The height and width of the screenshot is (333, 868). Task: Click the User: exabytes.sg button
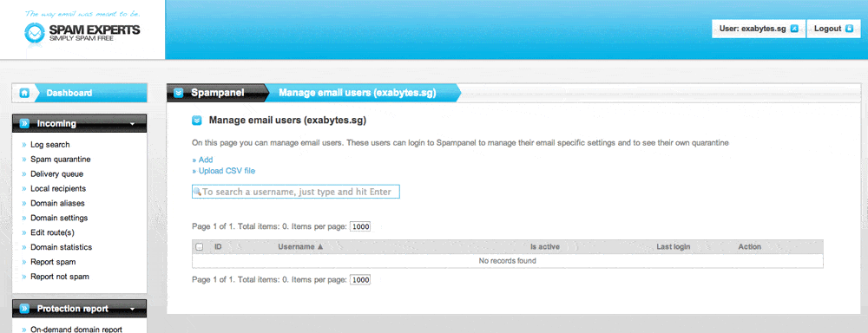coord(759,29)
